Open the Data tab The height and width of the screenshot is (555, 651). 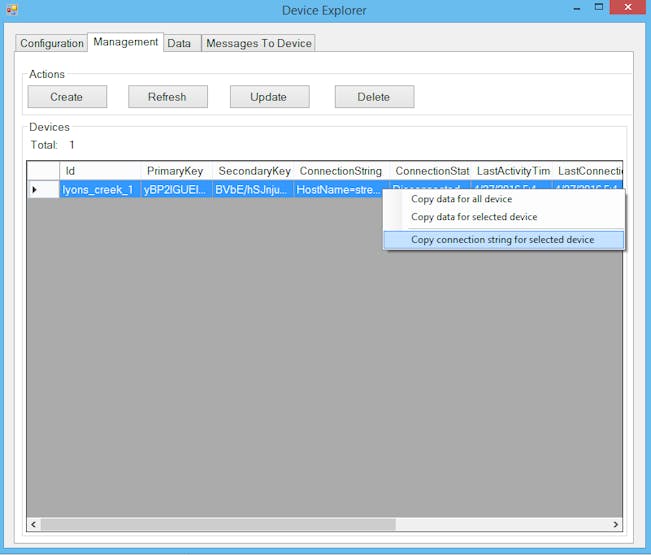point(182,43)
